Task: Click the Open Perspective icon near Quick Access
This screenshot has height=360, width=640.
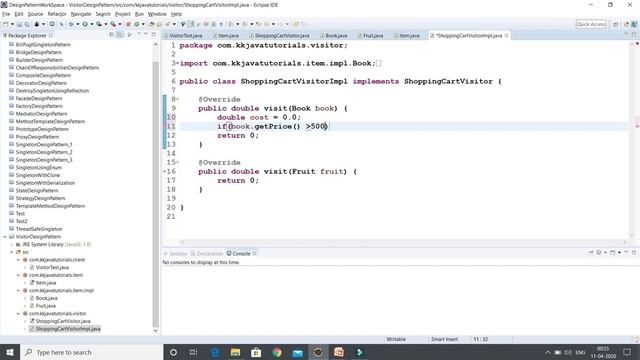Action: [616, 24]
